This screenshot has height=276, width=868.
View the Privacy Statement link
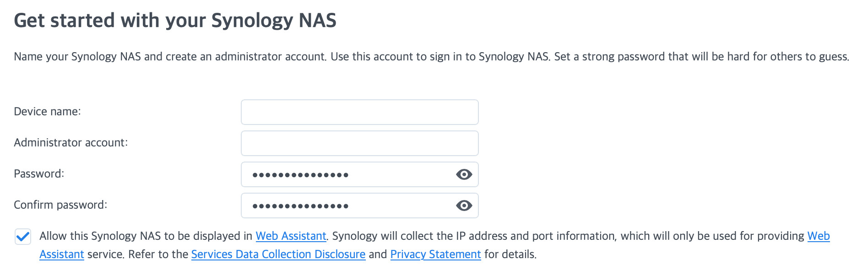[435, 254]
